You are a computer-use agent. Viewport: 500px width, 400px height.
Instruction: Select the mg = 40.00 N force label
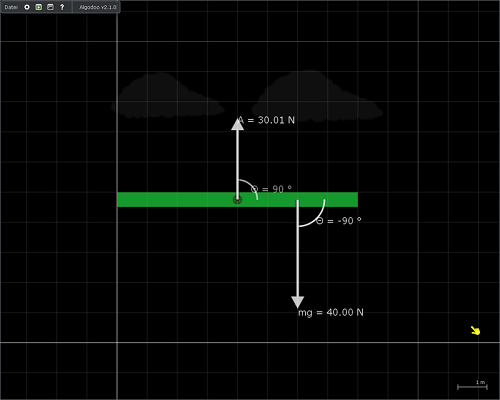click(x=331, y=313)
